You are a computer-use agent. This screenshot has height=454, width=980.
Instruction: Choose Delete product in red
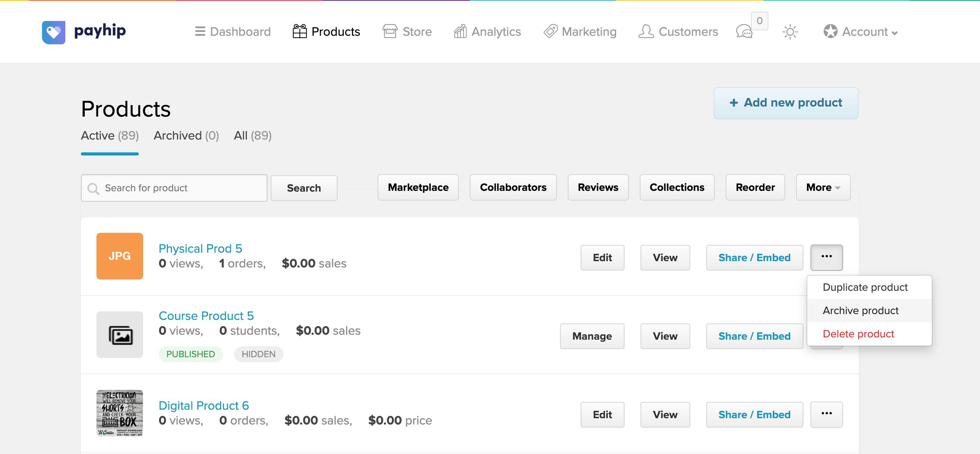pos(858,334)
